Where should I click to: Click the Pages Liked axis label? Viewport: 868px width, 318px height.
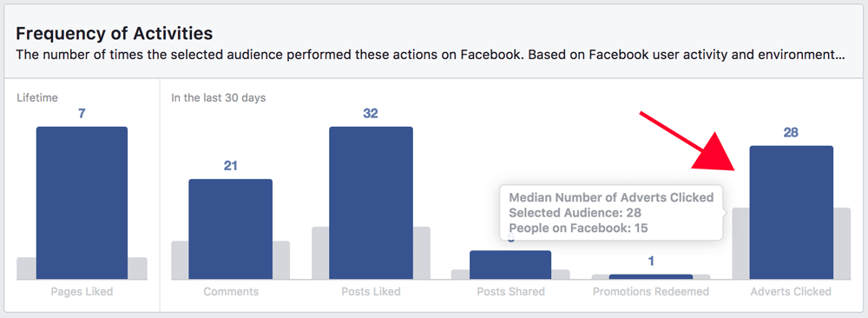pyautogui.click(x=82, y=291)
